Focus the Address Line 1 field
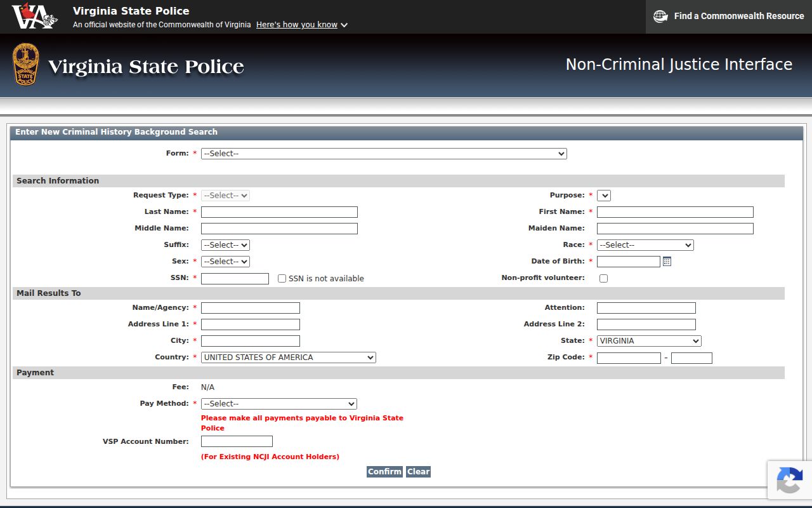This screenshot has height=508, width=812. pos(251,324)
